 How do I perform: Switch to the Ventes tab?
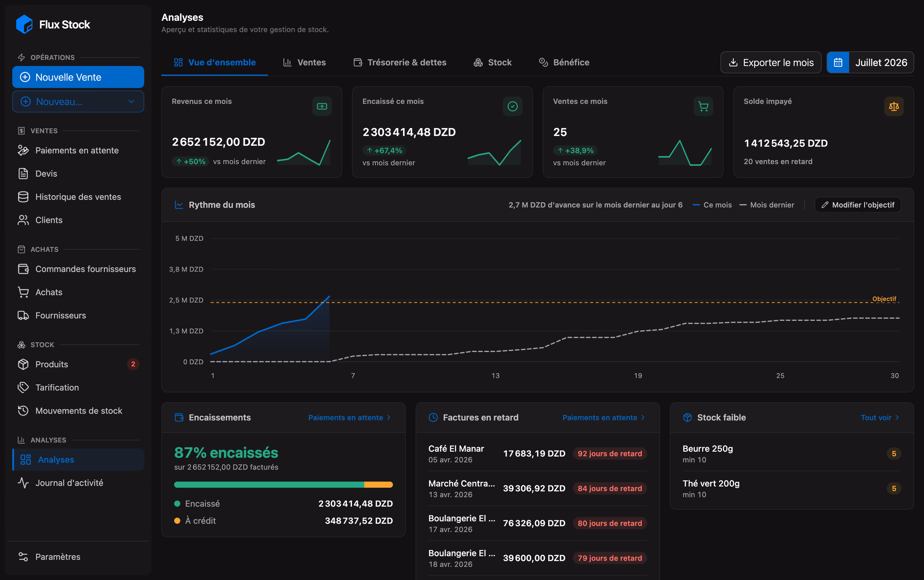305,63
